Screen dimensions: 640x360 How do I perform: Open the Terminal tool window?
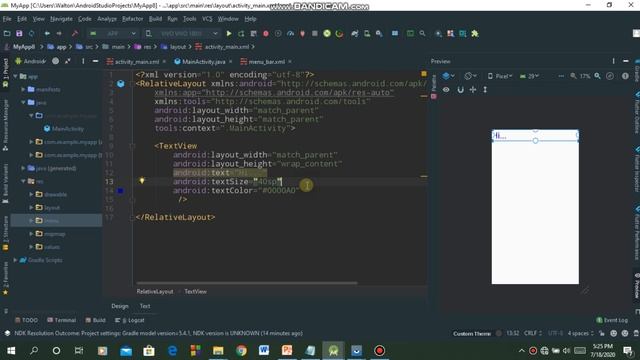[62, 320]
